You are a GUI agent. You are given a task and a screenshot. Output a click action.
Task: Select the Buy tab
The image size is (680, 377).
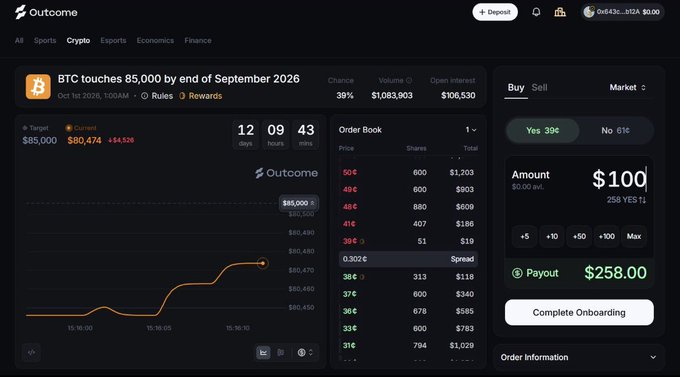[x=516, y=88]
